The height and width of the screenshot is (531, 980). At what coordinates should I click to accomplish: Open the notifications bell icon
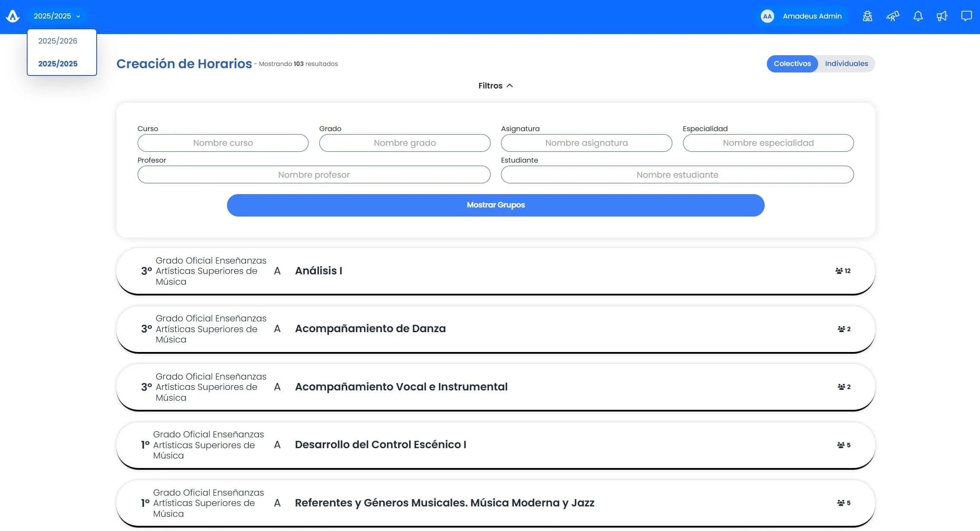point(918,16)
